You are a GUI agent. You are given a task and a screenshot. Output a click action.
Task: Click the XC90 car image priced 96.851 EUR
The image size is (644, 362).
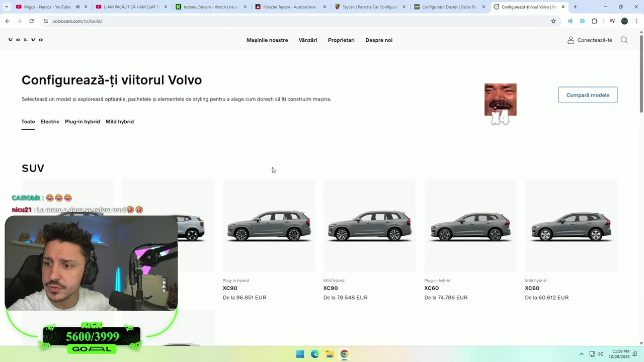coord(269,226)
